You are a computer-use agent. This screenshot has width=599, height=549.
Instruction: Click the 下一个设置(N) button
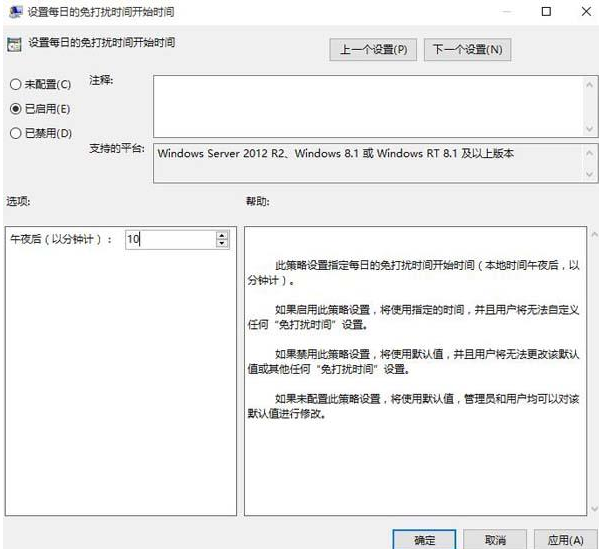point(467,49)
